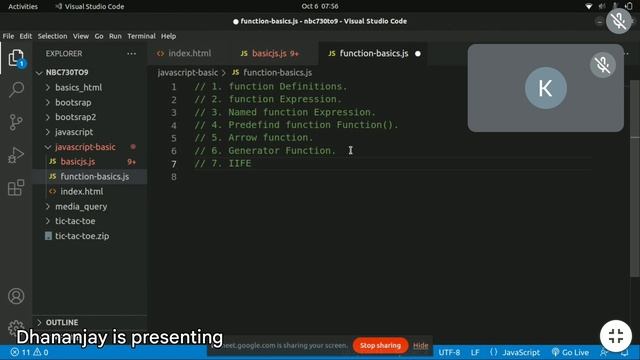640x360 pixels.
Task: Open Explorer more actions ellipsis
Action: click(x=131, y=53)
